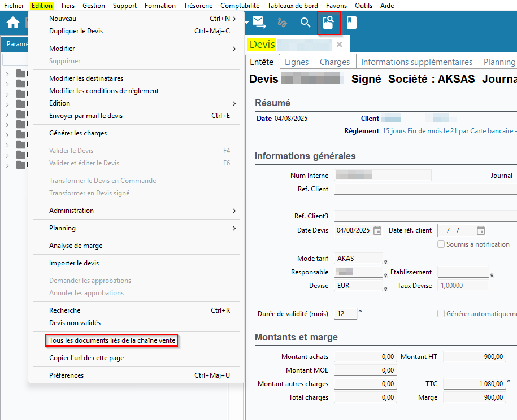Close the Devis document tab
This screenshot has height=420, width=517.
click(339, 44)
